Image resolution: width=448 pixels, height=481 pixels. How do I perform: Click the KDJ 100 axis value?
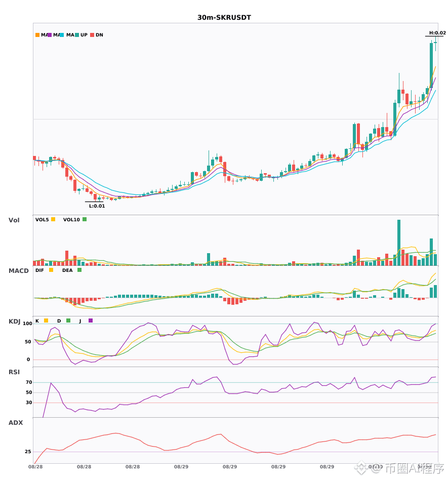[27, 324]
